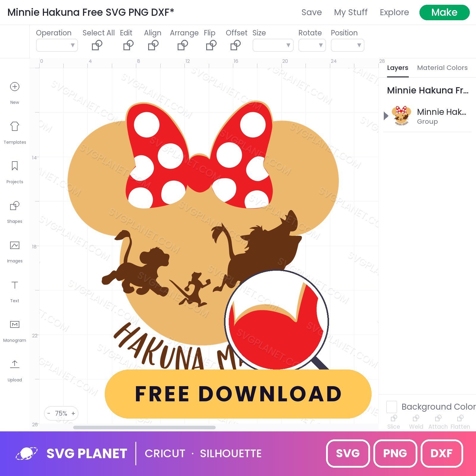Click the SILHOUETTE text in footer
The image size is (476, 476).
tap(231, 453)
